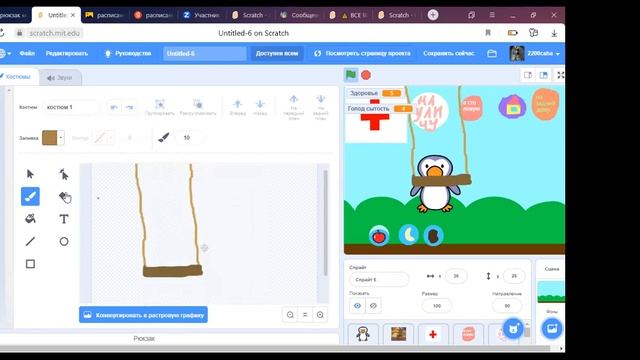This screenshot has width=640, height=360.
Task: Edit the sprite name field
Action: 379,280
